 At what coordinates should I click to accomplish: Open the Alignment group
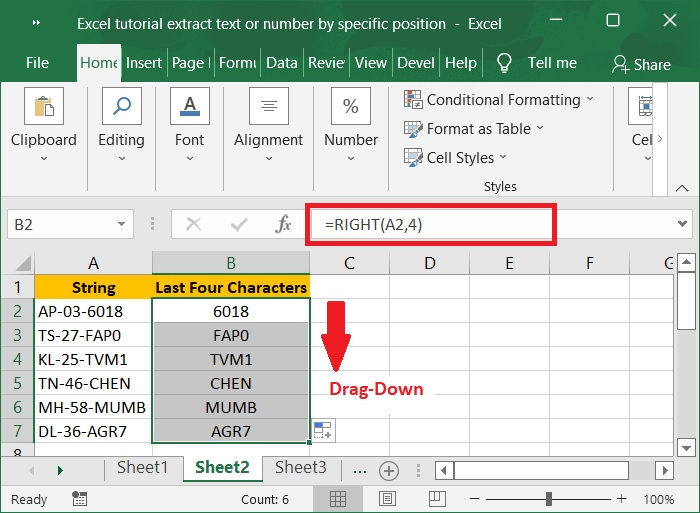268,125
